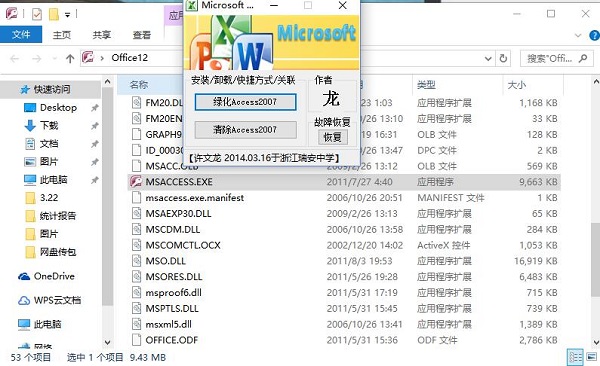The height and width of the screenshot is (366, 600).
Task: Select the msproof6.dll file
Action: [x=173, y=293]
